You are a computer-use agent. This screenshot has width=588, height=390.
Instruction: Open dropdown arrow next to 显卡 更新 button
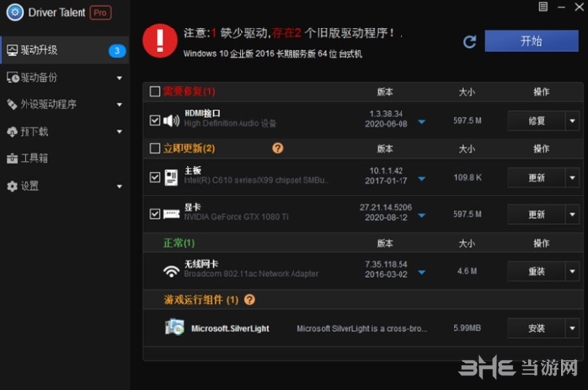(x=572, y=214)
